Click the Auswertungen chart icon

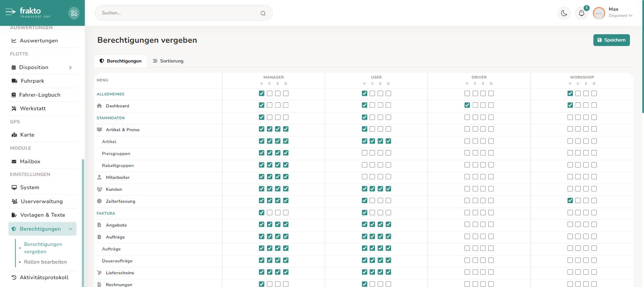coord(14,41)
